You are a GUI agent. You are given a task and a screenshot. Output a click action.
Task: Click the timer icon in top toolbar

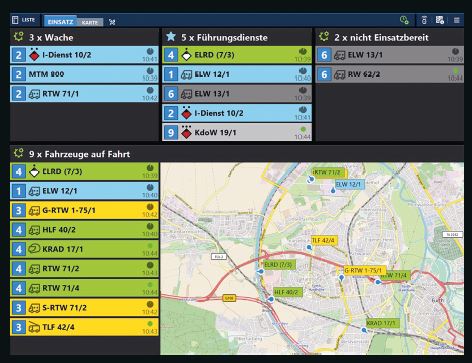point(424,20)
